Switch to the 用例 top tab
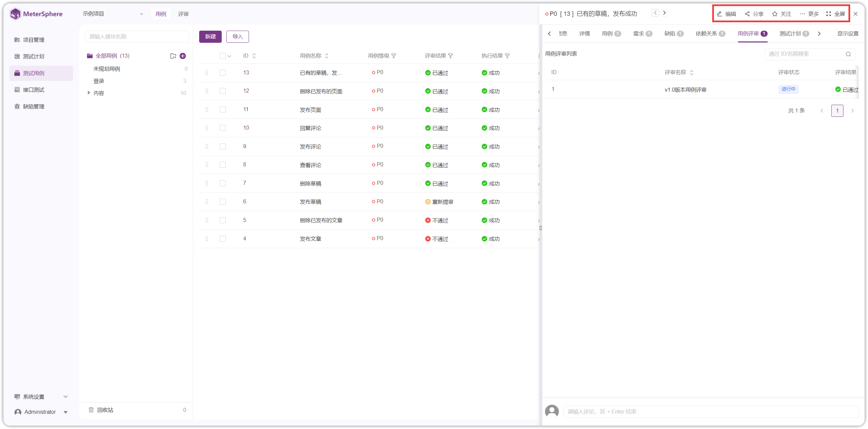This screenshot has height=429, width=868. click(161, 14)
